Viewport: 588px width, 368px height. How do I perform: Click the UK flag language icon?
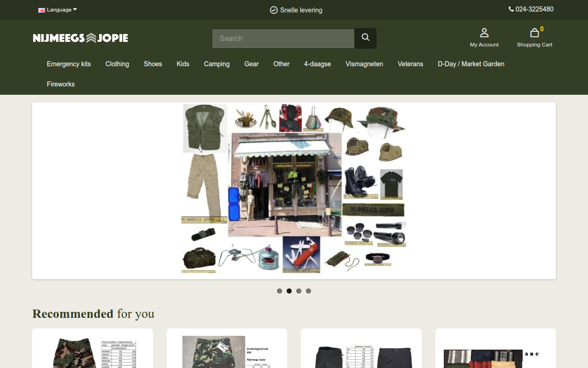[42, 10]
